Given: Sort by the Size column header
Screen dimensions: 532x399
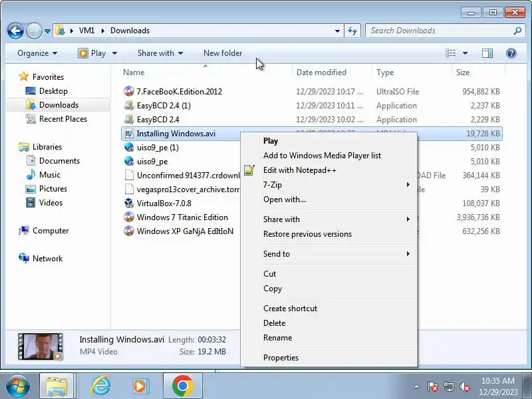Looking at the screenshot, I should tap(463, 72).
